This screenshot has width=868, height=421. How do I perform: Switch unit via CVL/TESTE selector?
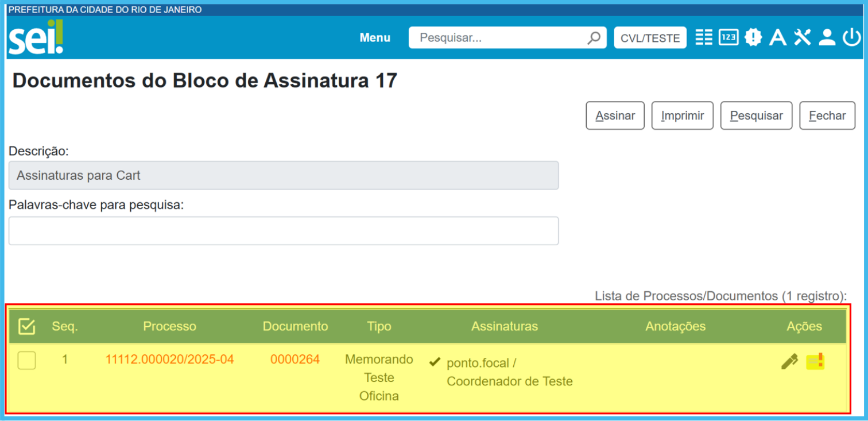(x=650, y=38)
